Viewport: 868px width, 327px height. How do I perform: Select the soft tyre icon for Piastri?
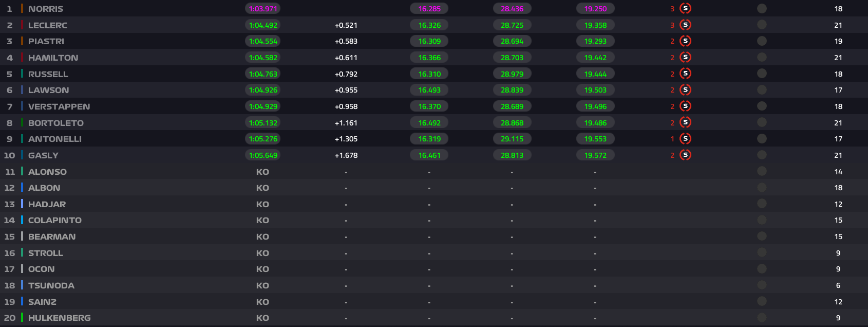pos(685,41)
